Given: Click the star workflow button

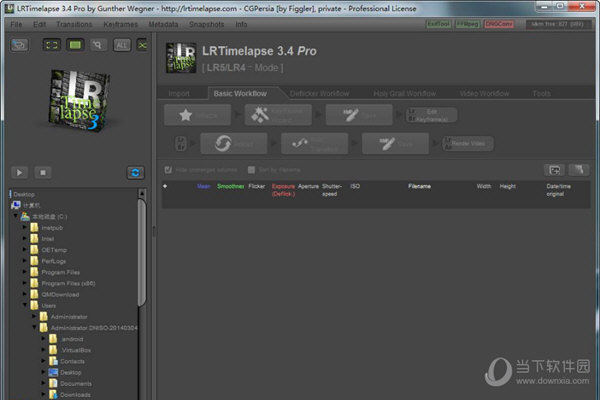Looking at the screenshot, I should (197, 115).
